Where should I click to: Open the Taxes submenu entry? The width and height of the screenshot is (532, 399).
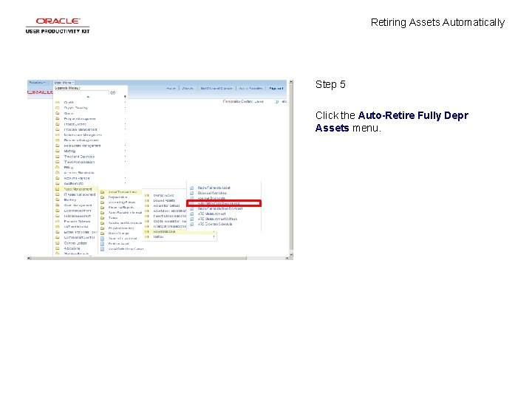[113, 218]
